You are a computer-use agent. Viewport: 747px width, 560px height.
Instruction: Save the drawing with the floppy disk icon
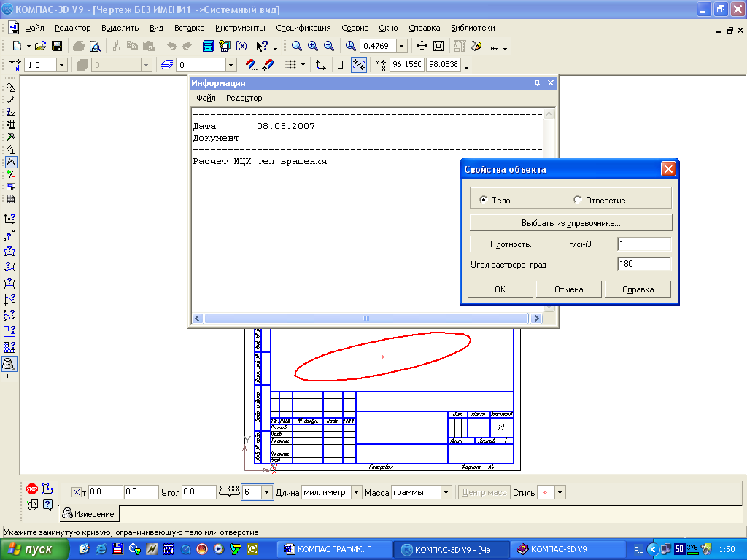point(57,46)
